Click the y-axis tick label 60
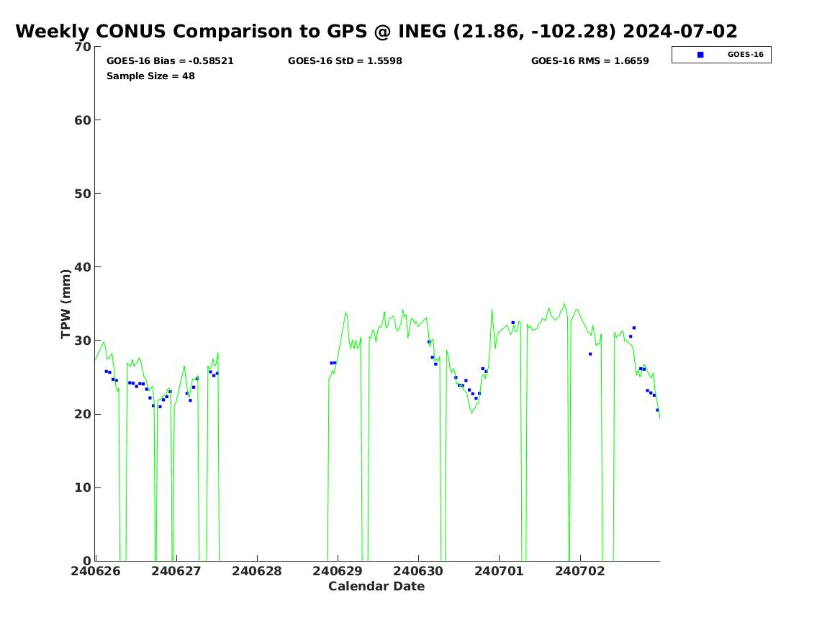 pyautogui.click(x=83, y=120)
